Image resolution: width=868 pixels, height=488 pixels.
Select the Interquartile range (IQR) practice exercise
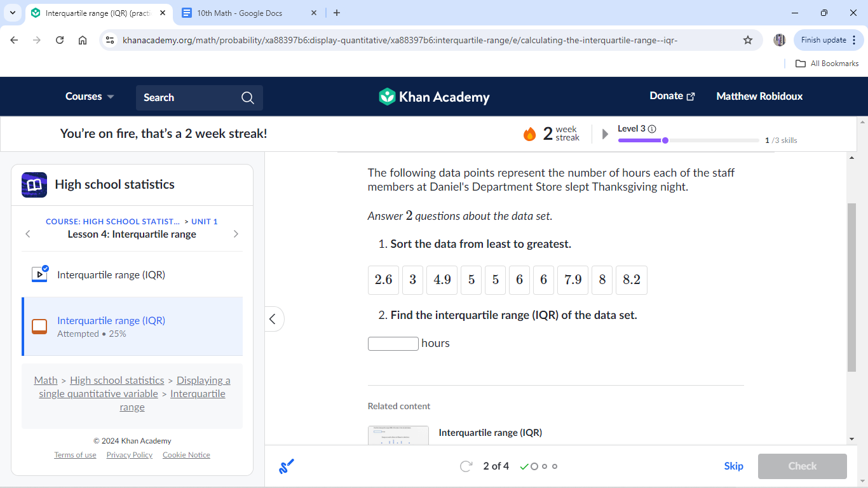[x=132, y=327]
